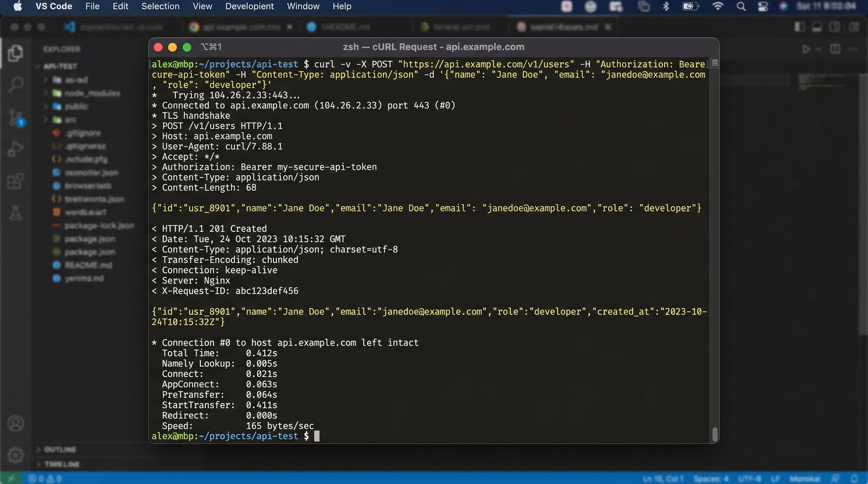
Task: Open the Run and Debug view icon
Action: point(16,149)
